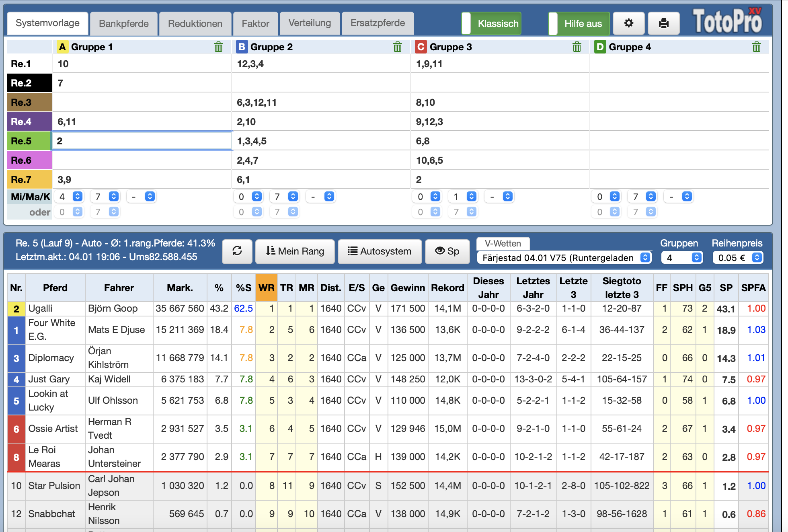The image size is (788, 532).
Task: Select race row Re.2
Action: [29, 83]
